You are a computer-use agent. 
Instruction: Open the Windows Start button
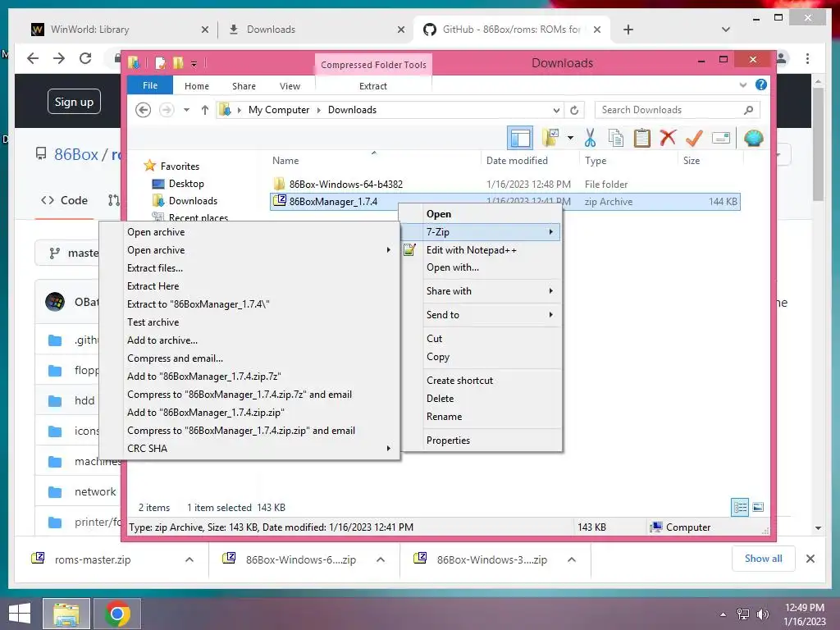click(x=20, y=614)
